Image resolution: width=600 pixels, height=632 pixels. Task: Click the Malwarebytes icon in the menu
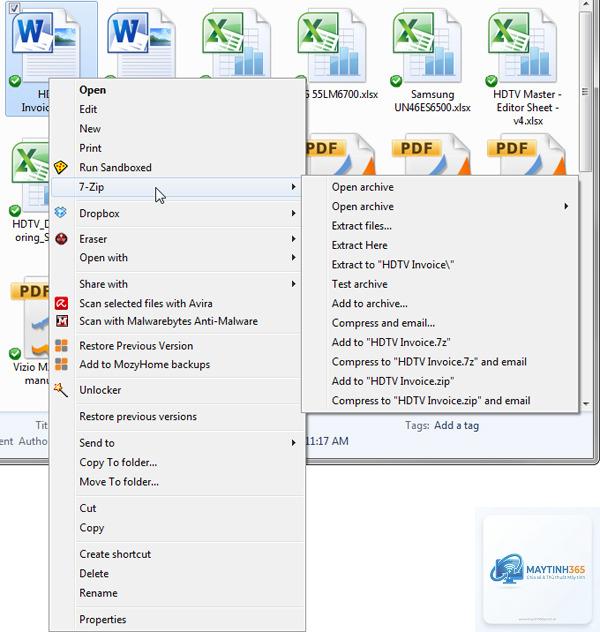click(x=61, y=321)
